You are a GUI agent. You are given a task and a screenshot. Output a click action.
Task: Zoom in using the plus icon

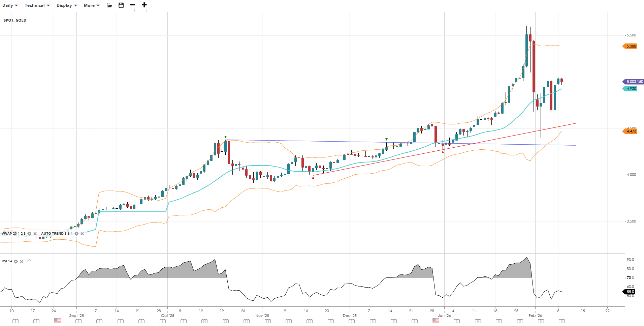(144, 5)
